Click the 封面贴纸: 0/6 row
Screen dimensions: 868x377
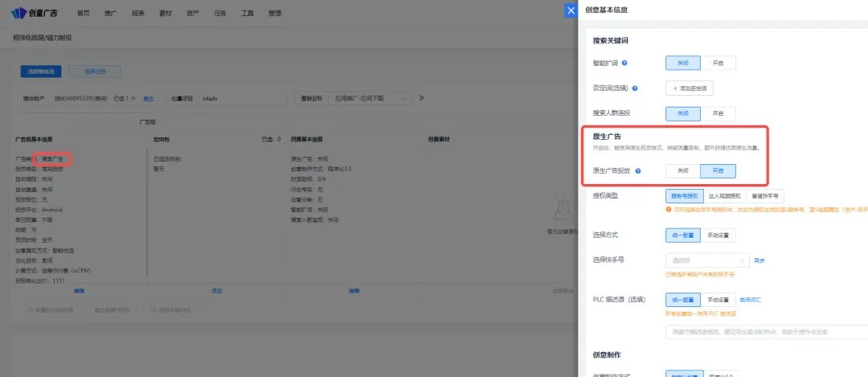point(309,179)
